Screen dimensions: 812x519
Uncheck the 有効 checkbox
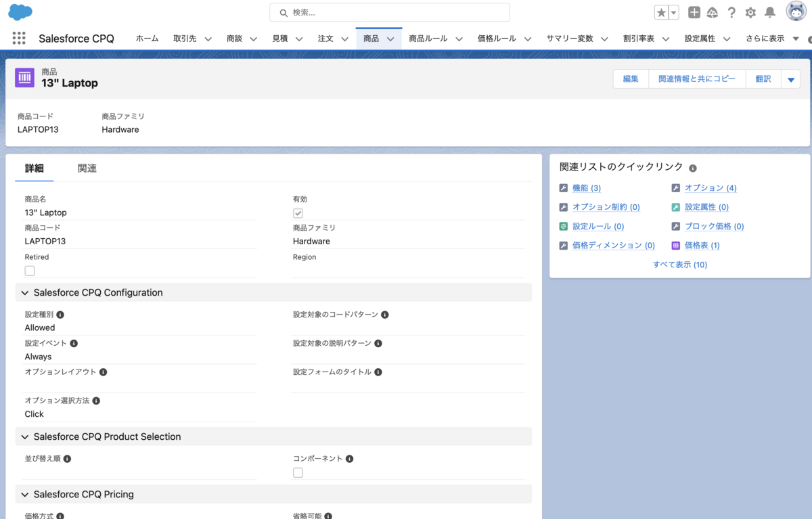click(x=298, y=212)
